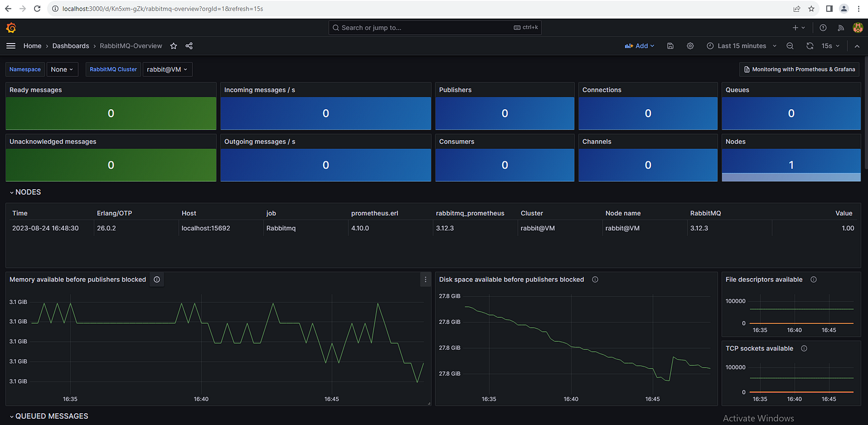Click the Grafana logo icon
The height and width of the screenshot is (425, 868).
pos(11,28)
